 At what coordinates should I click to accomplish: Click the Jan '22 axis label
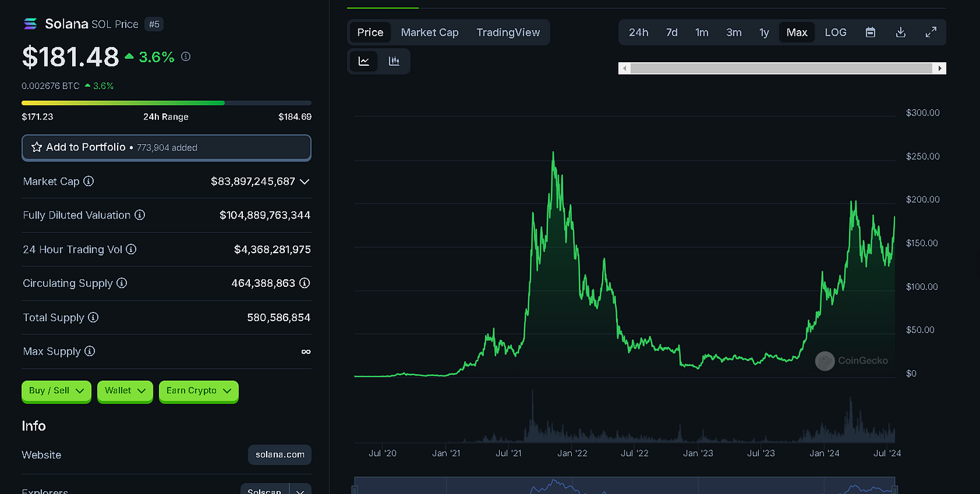pyautogui.click(x=572, y=453)
